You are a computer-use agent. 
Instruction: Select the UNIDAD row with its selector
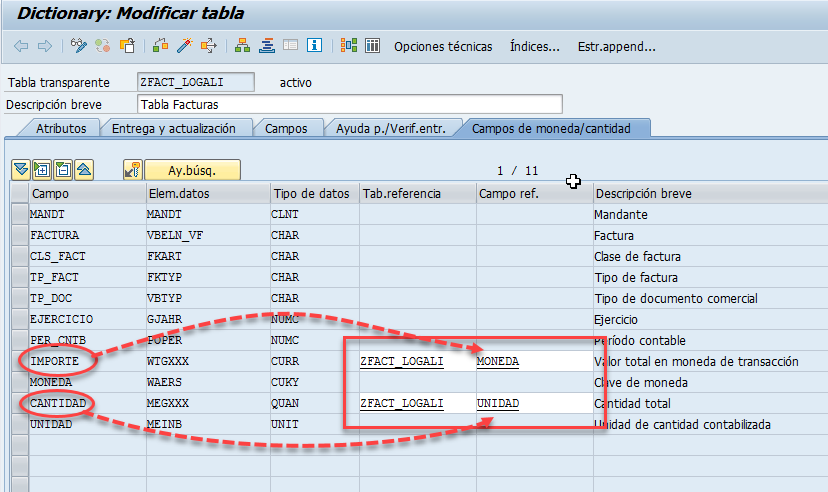pyautogui.click(x=20, y=424)
